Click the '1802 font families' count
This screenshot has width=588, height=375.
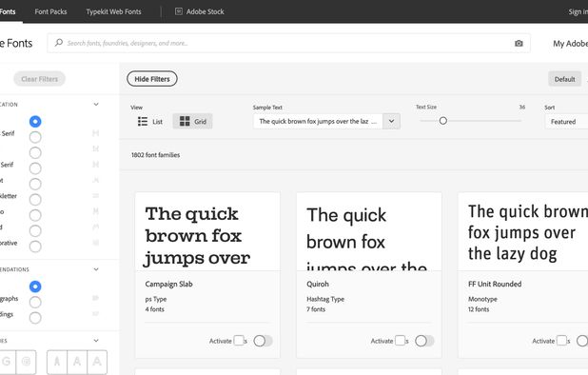tap(156, 155)
